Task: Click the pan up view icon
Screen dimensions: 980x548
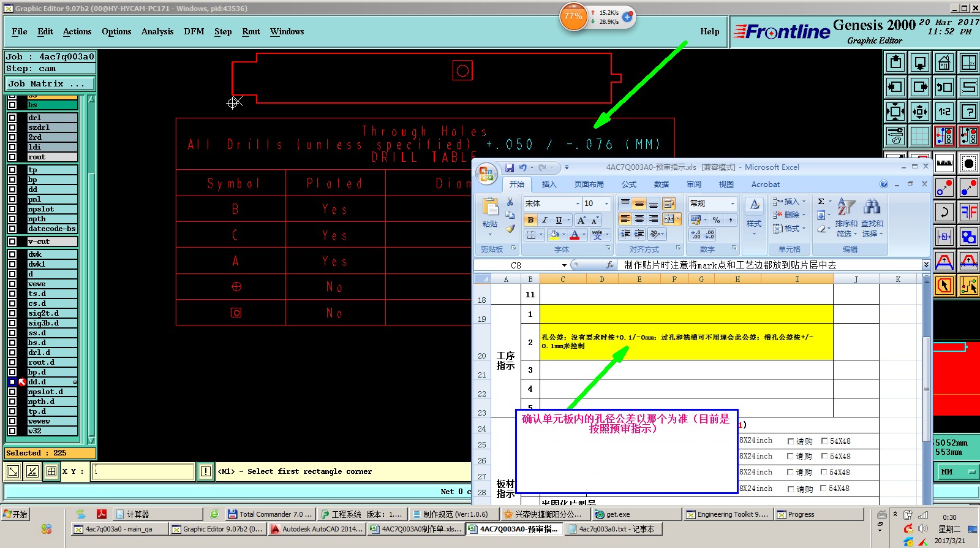Action: 895,63
